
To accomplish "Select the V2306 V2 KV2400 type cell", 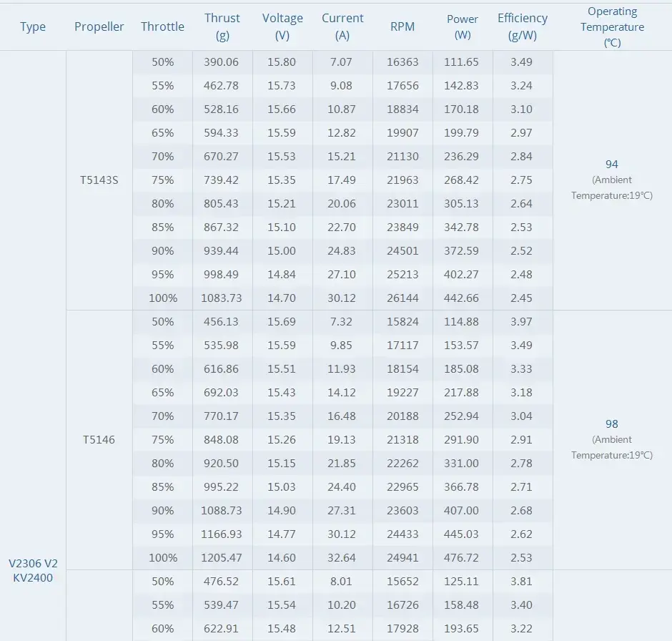I will [x=33, y=570].
